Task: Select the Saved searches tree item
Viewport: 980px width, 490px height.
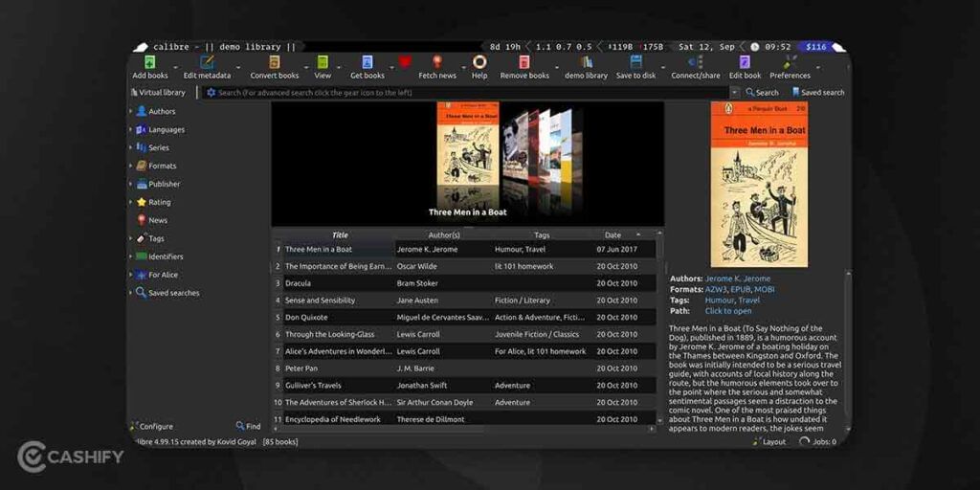Action: pos(167,293)
